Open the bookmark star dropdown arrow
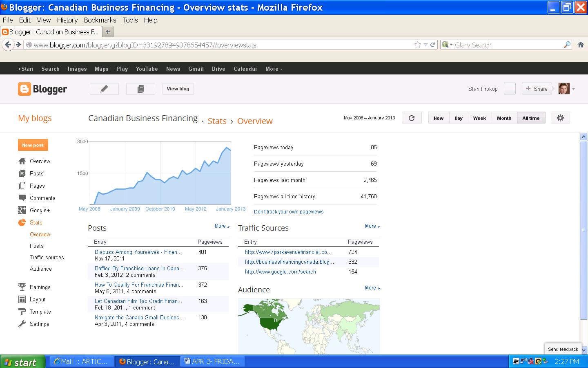Image resolution: width=588 pixels, height=368 pixels. [x=425, y=45]
